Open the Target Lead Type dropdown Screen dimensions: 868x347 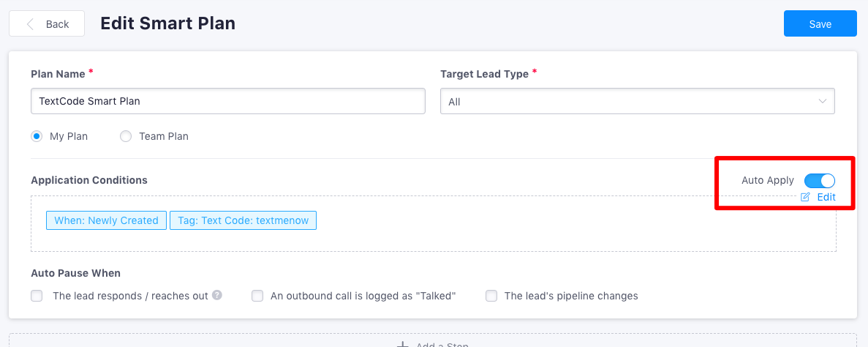click(x=637, y=102)
